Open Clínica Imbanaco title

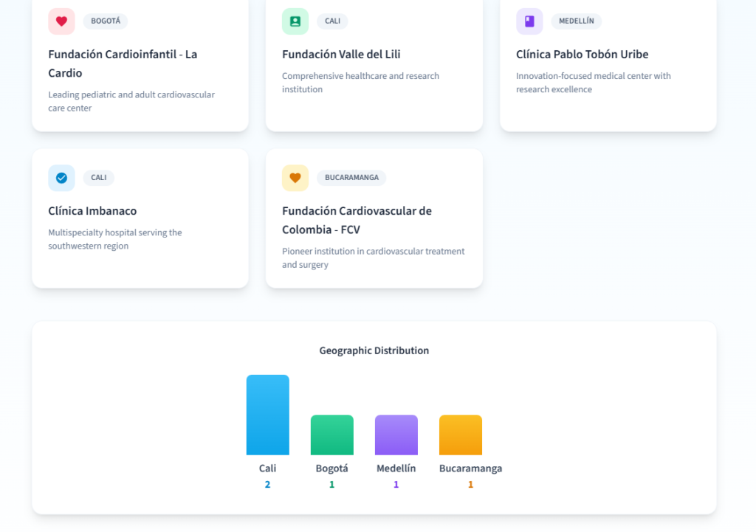tap(92, 211)
